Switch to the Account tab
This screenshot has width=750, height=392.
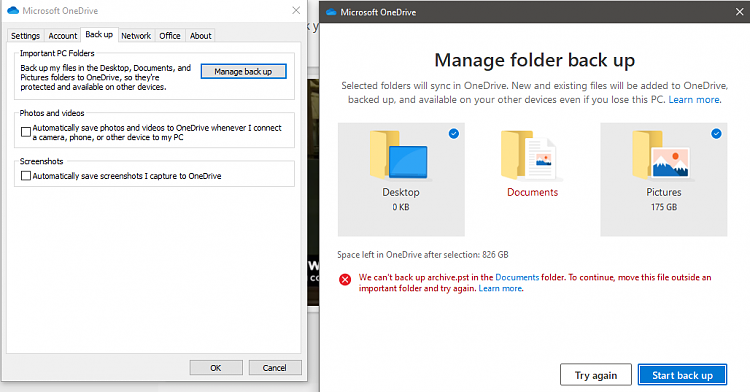click(x=63, y=36)
